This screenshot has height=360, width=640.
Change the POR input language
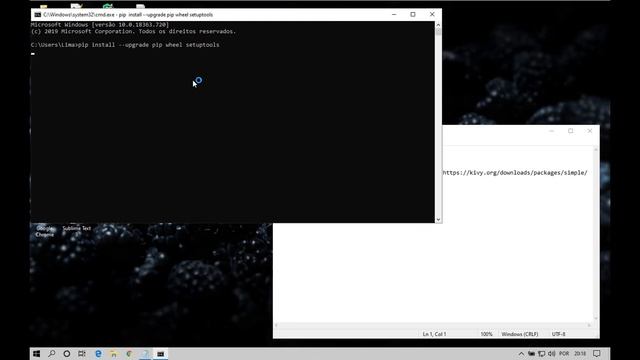point(564,354)
